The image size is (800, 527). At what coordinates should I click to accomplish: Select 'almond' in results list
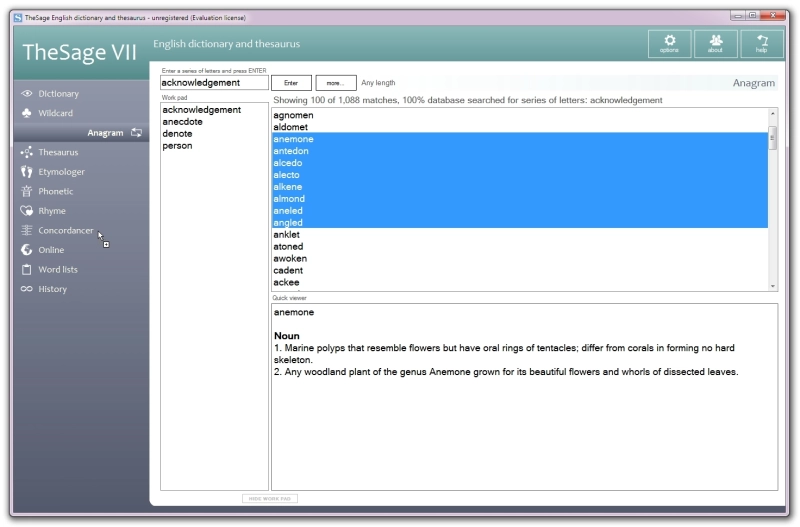coord(520,199)
